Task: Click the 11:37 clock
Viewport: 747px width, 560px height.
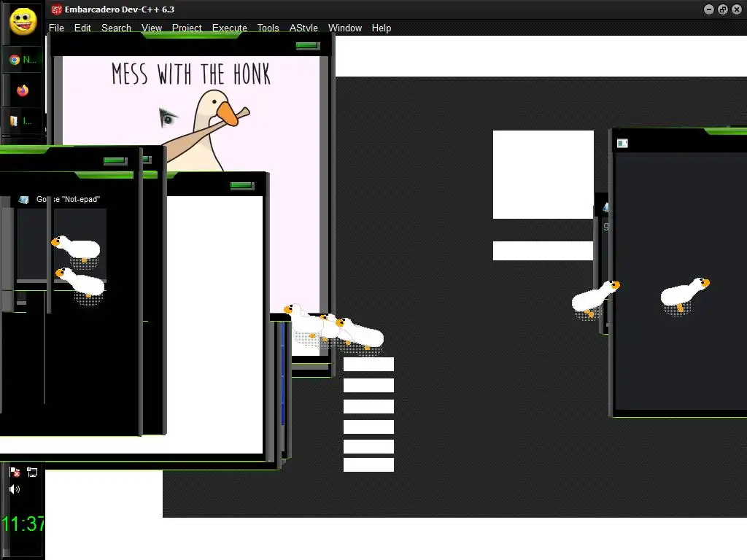Action: click(23, 524)
